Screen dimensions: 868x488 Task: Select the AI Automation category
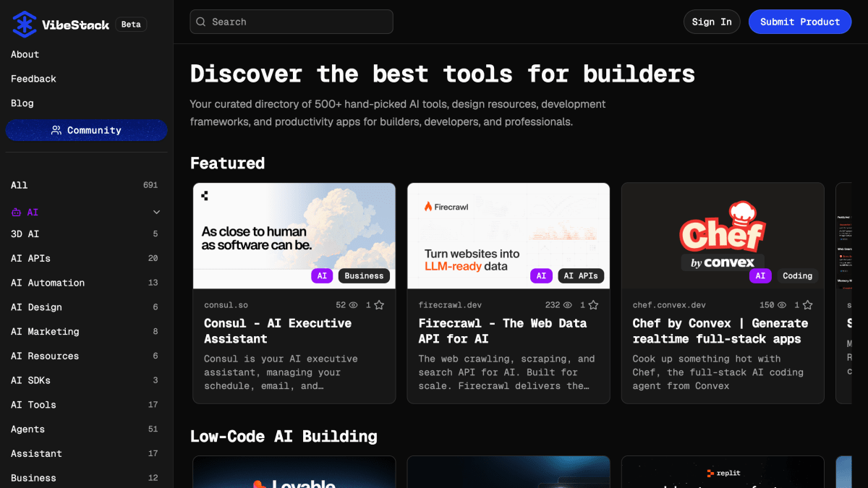pos(84,283)
